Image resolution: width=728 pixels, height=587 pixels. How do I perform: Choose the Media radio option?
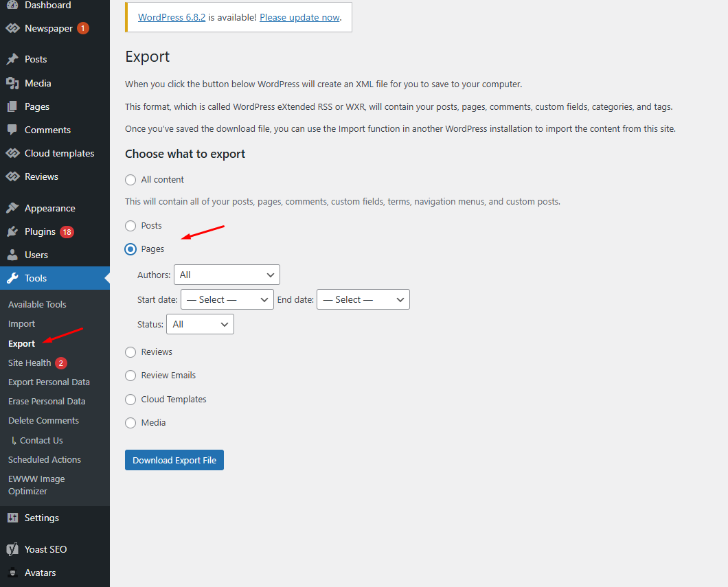[x=130, y=423]
